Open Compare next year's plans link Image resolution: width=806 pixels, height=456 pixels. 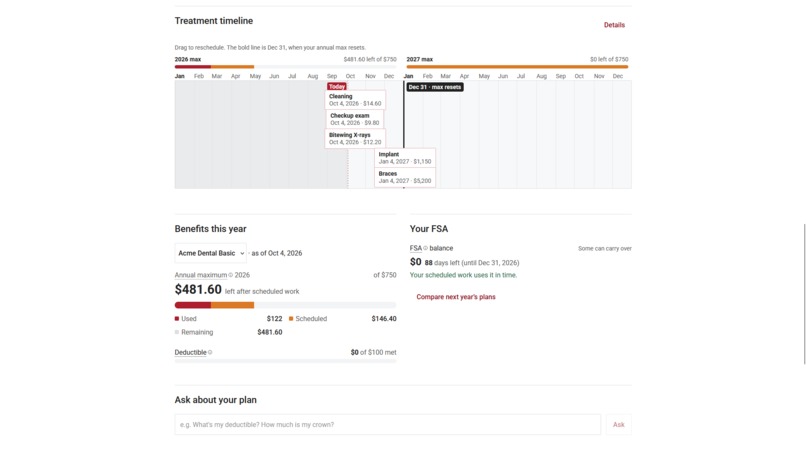(x=455, y=297)
